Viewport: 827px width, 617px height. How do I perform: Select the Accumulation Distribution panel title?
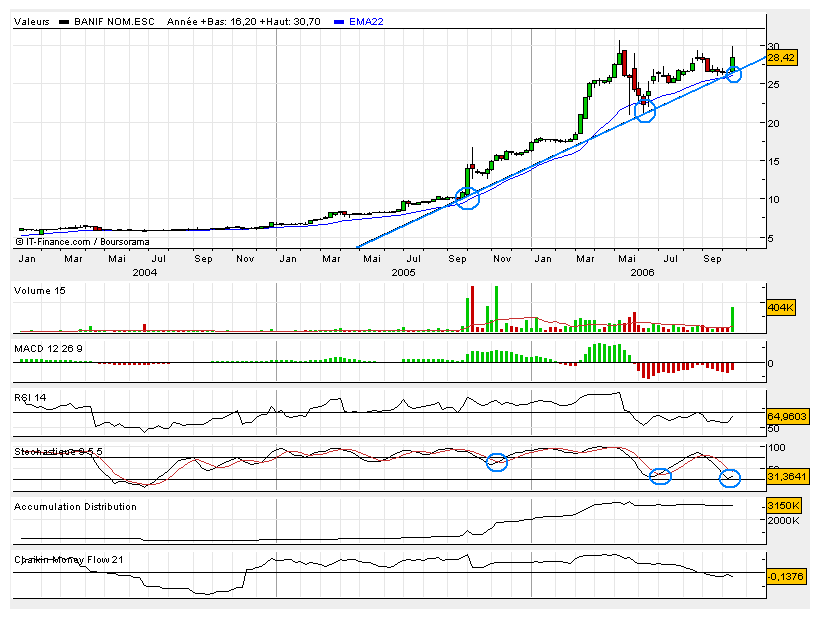(x=75, y=507)
